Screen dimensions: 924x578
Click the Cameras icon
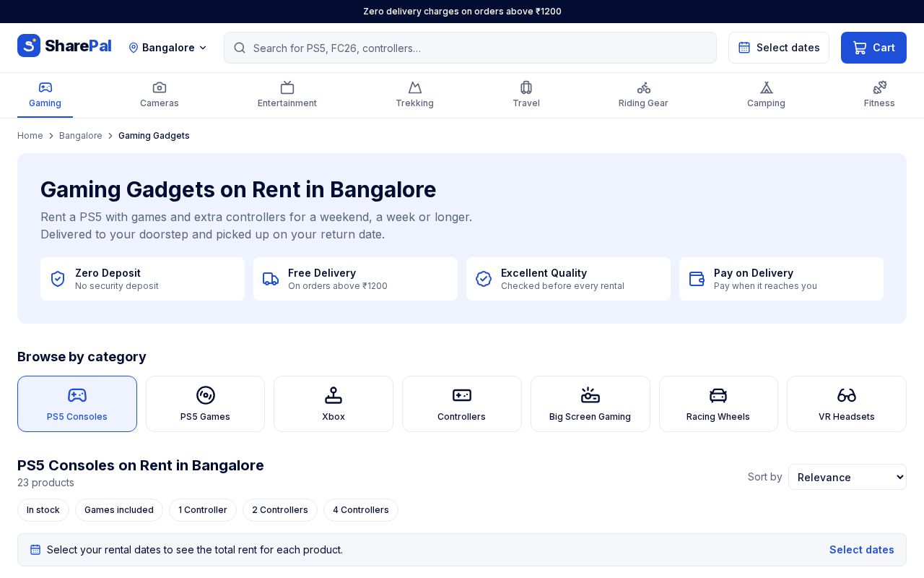click(x=160, y=87)
